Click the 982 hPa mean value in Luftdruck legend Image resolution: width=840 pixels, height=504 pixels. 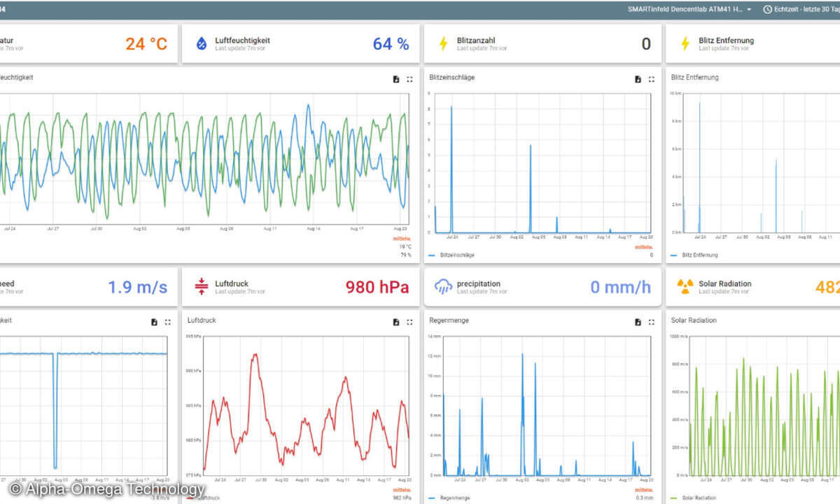(402, 498)
